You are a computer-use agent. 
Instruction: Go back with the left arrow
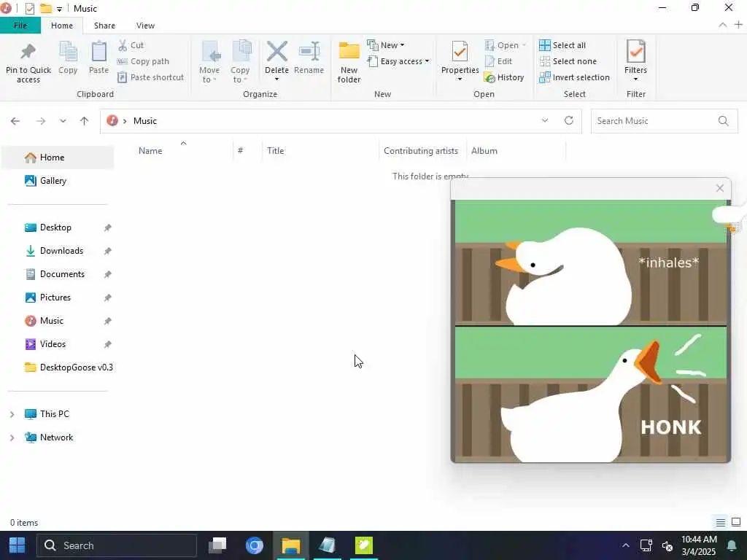[15, 121]
